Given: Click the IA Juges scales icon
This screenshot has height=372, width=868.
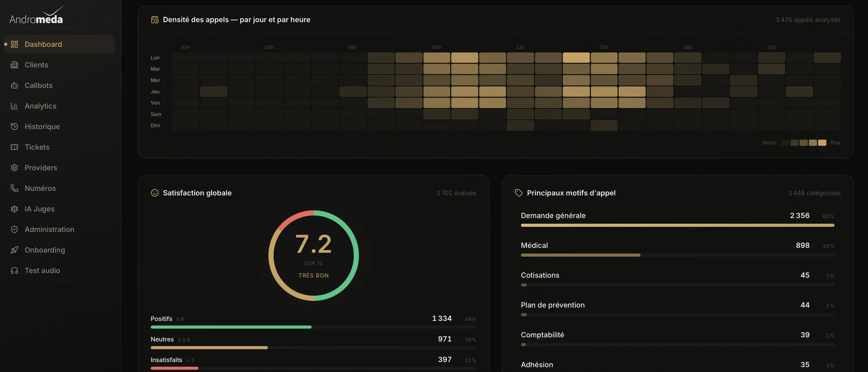Looking at the screenshot, I should pos(14,209).
